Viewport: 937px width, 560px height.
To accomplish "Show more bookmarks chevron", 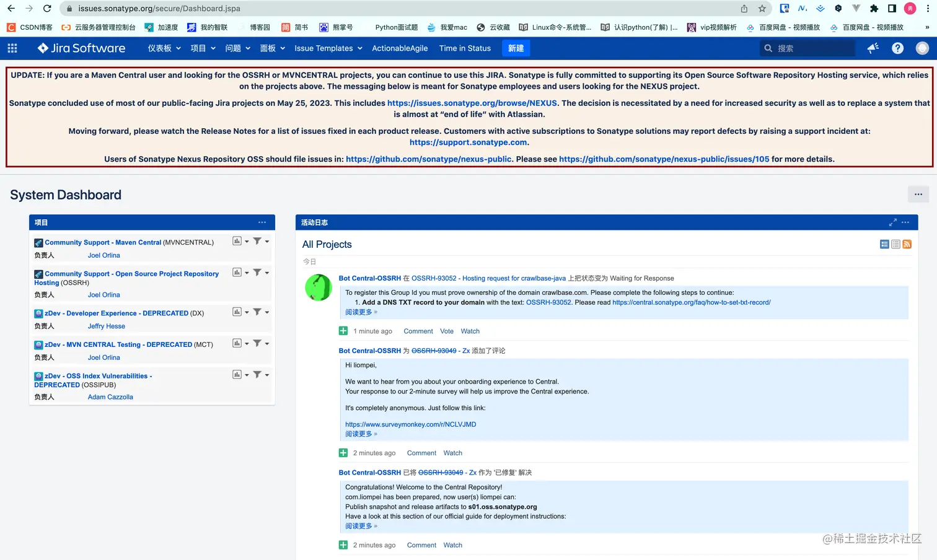I will click(927, 27).
